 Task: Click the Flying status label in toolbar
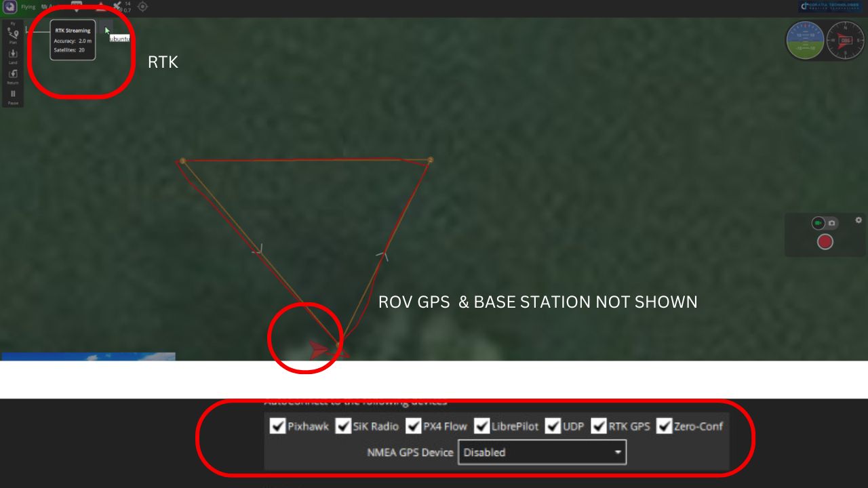coord(28,7)
